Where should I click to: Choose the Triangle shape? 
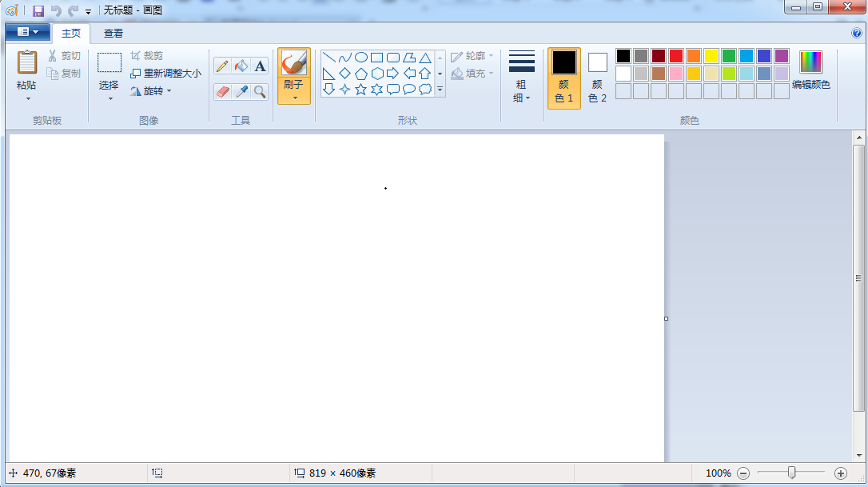pyautogui.click(x=425, y=58)
